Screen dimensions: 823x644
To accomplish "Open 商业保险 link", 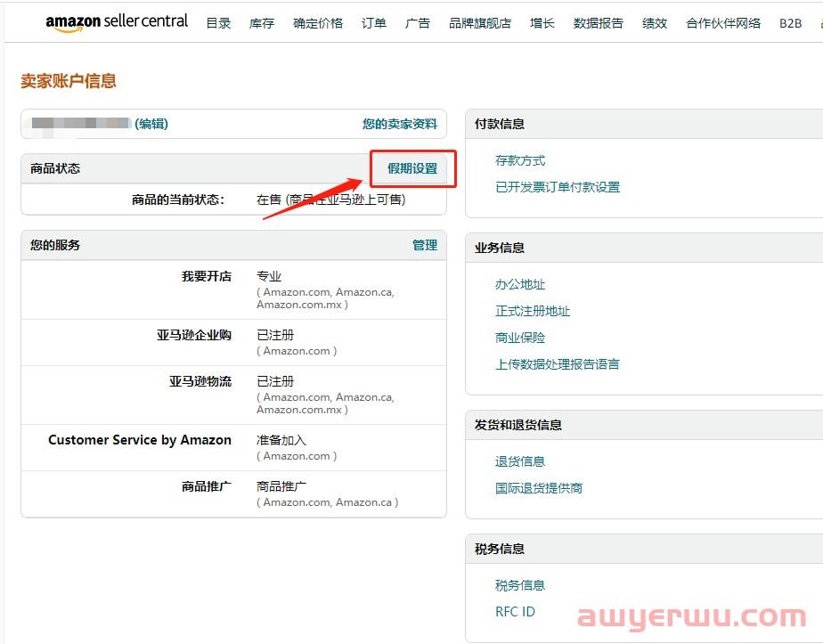I will (519, 338).
